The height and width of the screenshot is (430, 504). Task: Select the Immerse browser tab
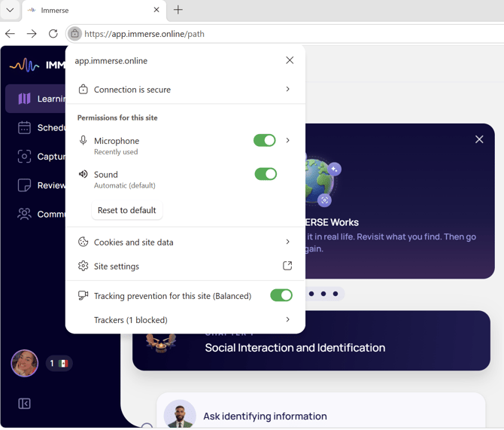click(93, 11)
